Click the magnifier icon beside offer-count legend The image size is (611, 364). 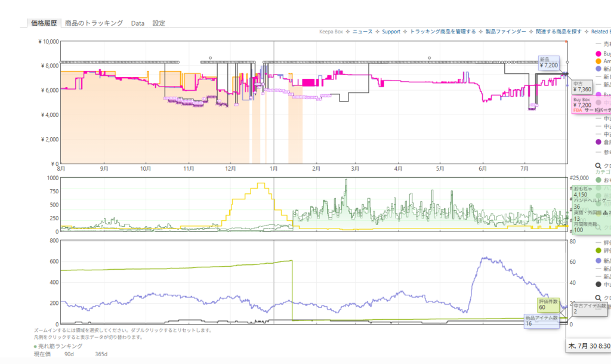(598, 298)
